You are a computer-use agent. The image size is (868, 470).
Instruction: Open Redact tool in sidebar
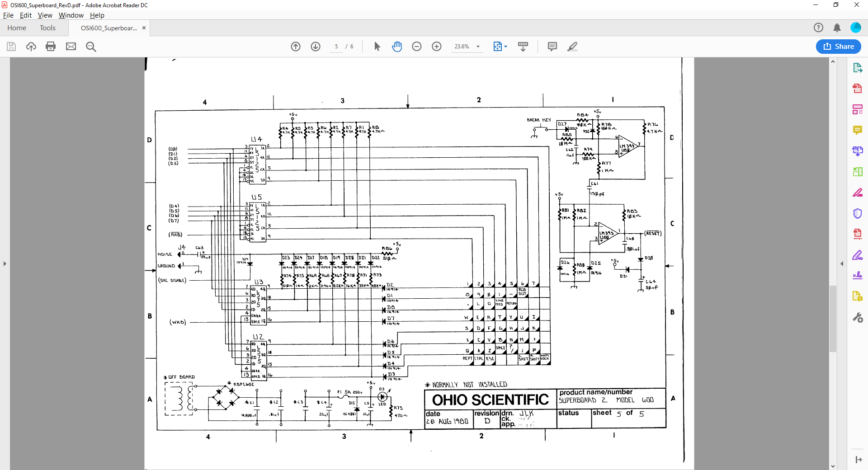point(858,193)
